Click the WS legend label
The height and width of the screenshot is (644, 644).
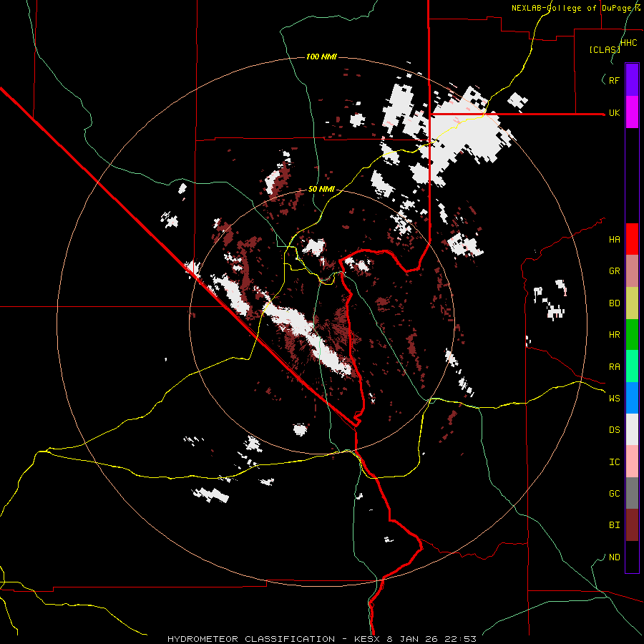614,399
